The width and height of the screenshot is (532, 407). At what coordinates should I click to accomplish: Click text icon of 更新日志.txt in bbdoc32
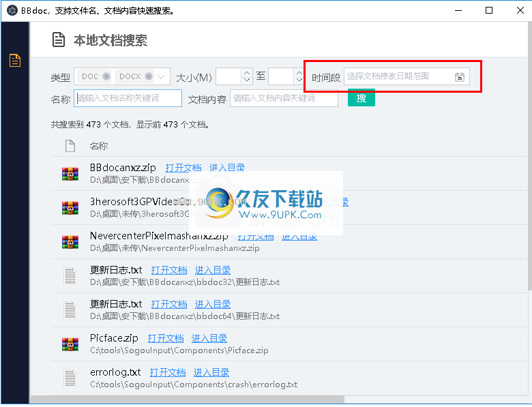point(70,275)
